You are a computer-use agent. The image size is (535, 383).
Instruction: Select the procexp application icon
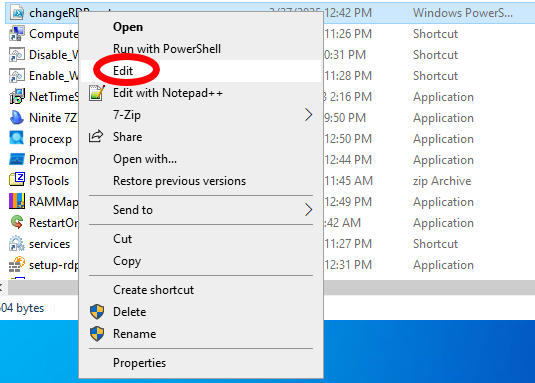pyautogui.click(x=17, y=138)
